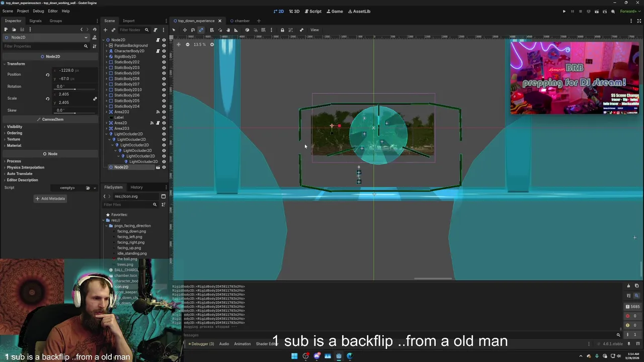
Task: Open the Audio bottom panel
Action: pyautogui.click(x=224, y=344)
